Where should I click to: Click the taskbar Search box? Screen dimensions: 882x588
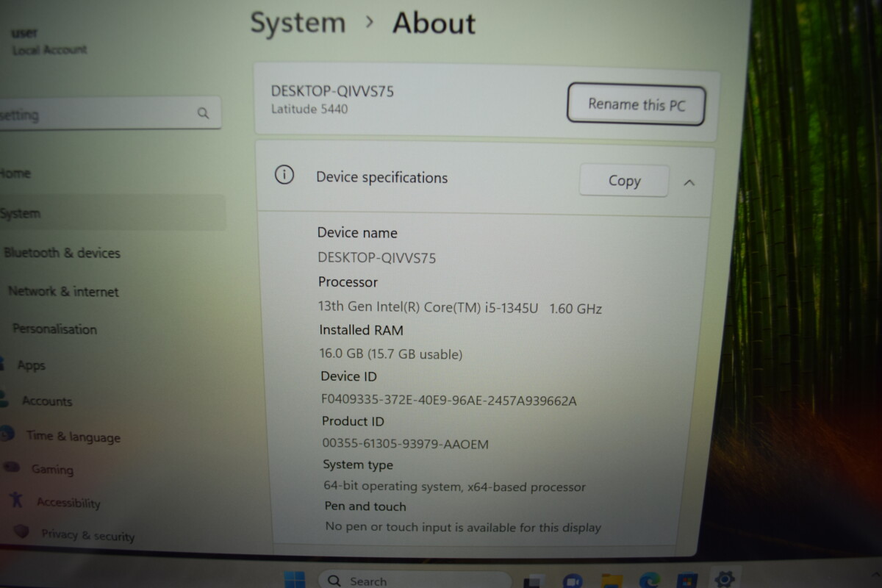click(x=415, y=580)
